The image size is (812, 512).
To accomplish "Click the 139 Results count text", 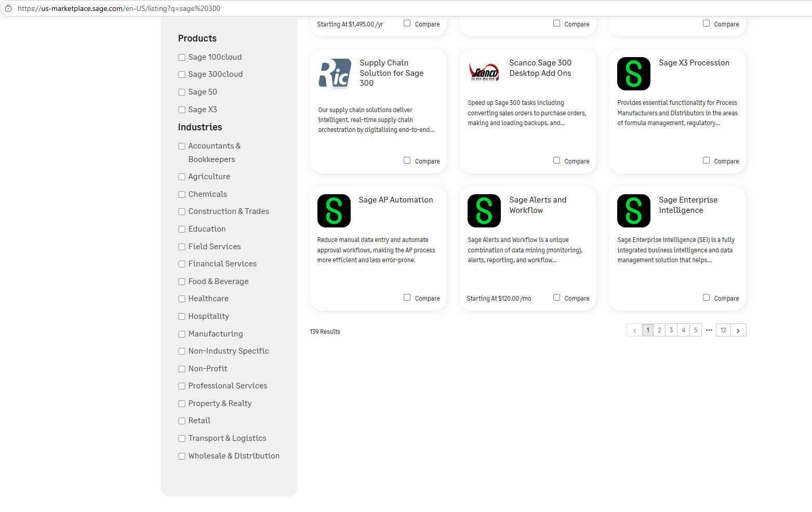I will pyautogui.click(x=325, y=332).
